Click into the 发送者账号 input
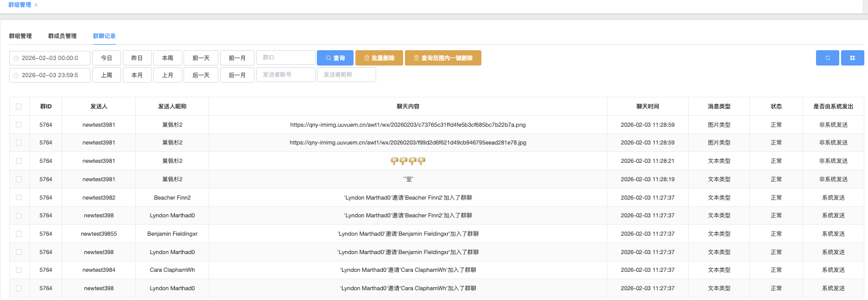This screenshot has width=868, height=300. tap(286, 75)
